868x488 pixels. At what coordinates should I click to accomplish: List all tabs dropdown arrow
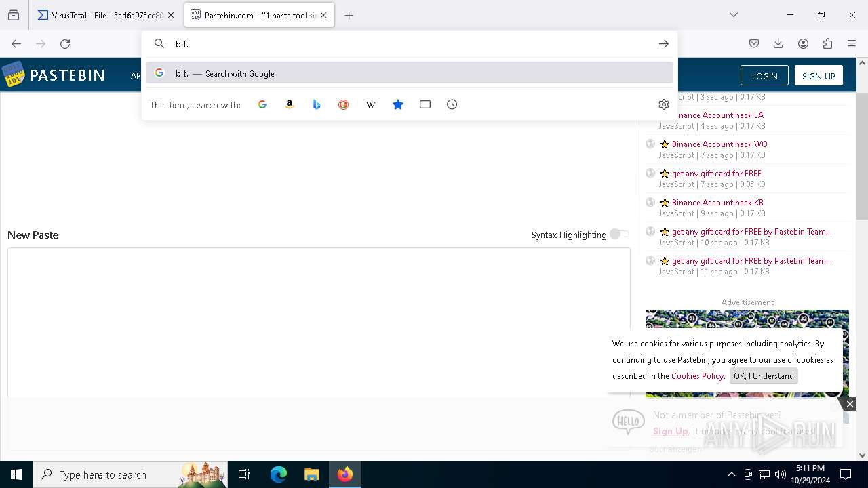[x=733, y=15]
